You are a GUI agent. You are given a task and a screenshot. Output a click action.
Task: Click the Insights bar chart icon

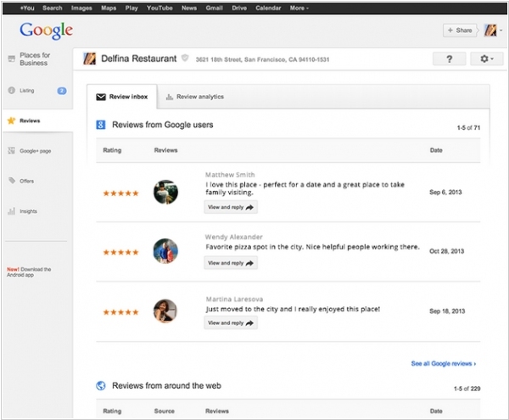point(11,211)
